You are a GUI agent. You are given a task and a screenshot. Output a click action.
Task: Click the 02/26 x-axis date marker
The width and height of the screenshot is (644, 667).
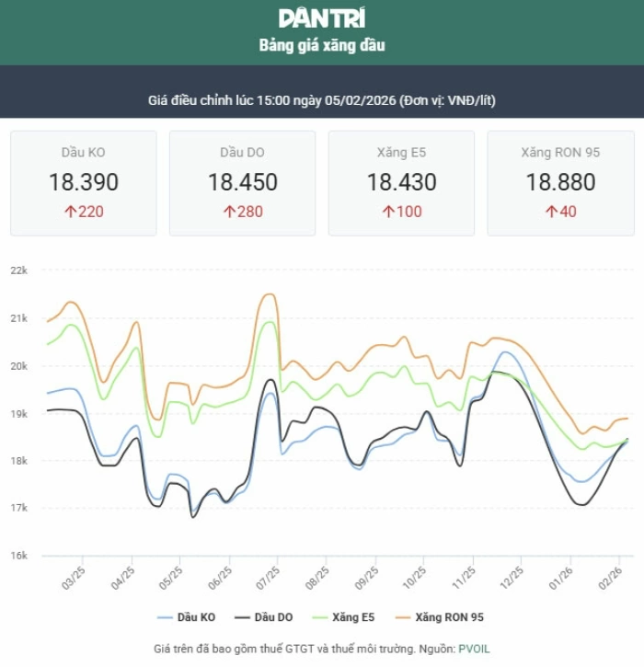[609, 579]
